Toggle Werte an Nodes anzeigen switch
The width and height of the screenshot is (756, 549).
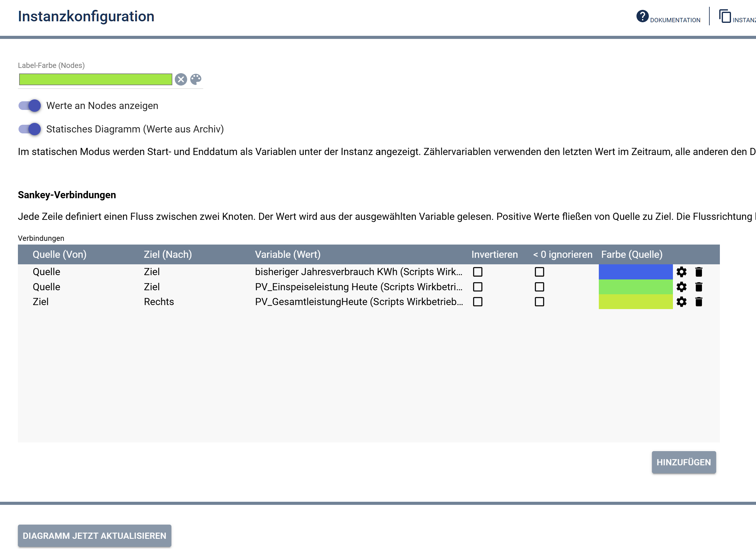[30, 106]
